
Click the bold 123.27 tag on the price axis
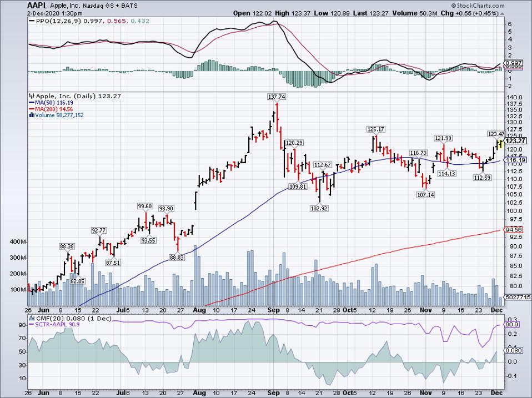pos(516,141)
